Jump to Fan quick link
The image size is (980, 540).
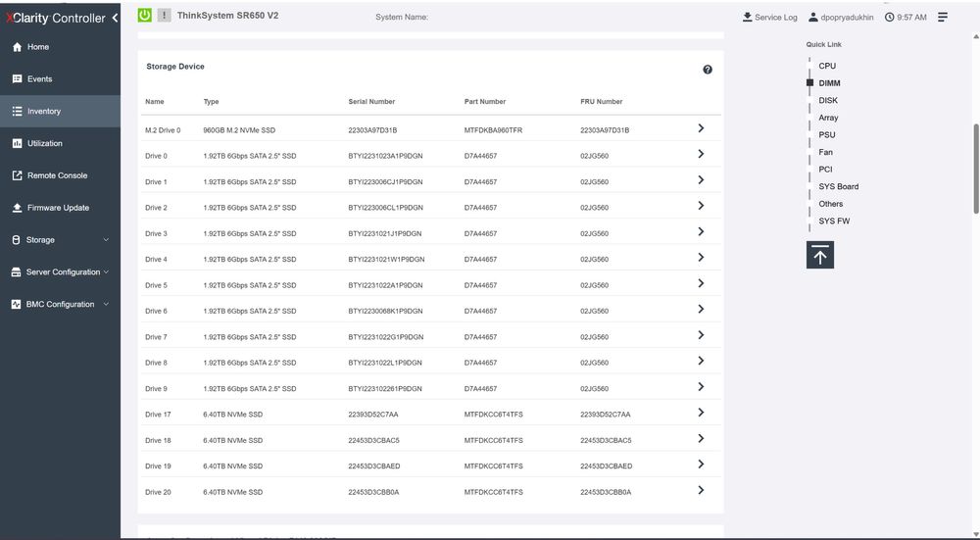[825, 152]
